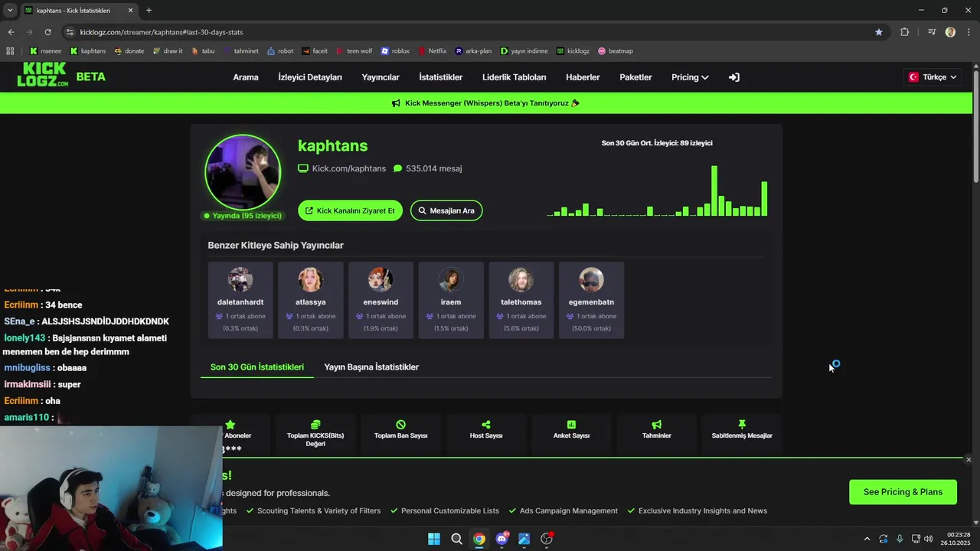Open the rraenee bookmark

45,51
